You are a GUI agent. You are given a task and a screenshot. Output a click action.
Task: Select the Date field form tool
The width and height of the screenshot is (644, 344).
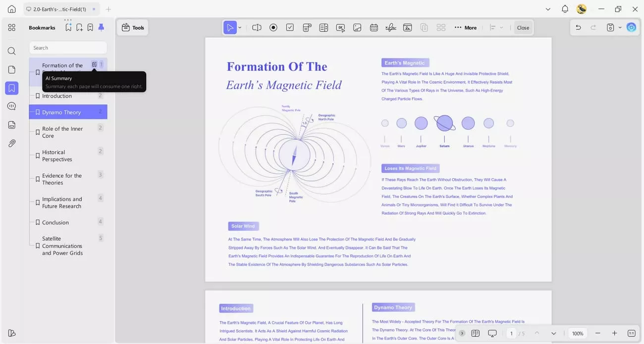[374, 27]
